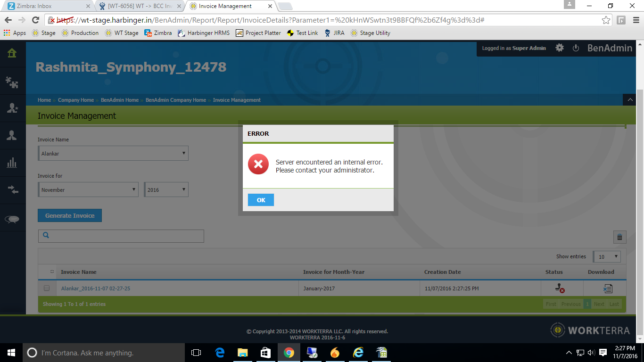Open the settings gear icon in the header
644x362 pixels.
(559, 48)
